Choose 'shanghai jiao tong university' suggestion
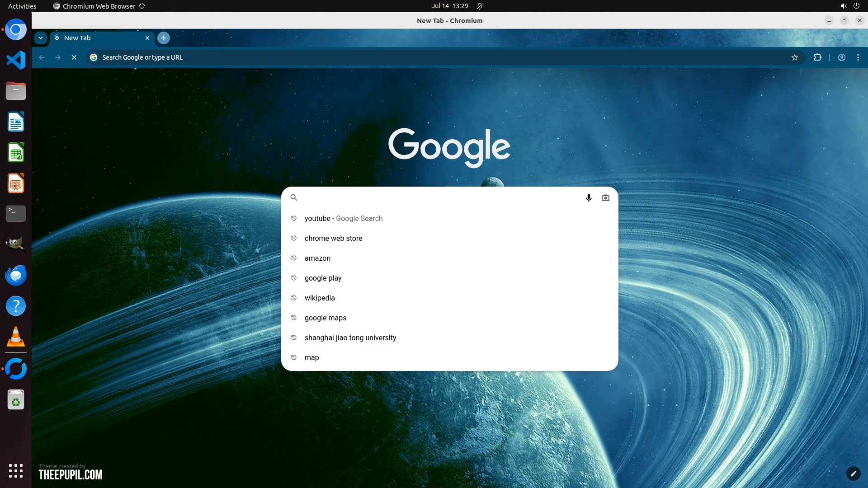868x488 pixels. pos(350,338)
